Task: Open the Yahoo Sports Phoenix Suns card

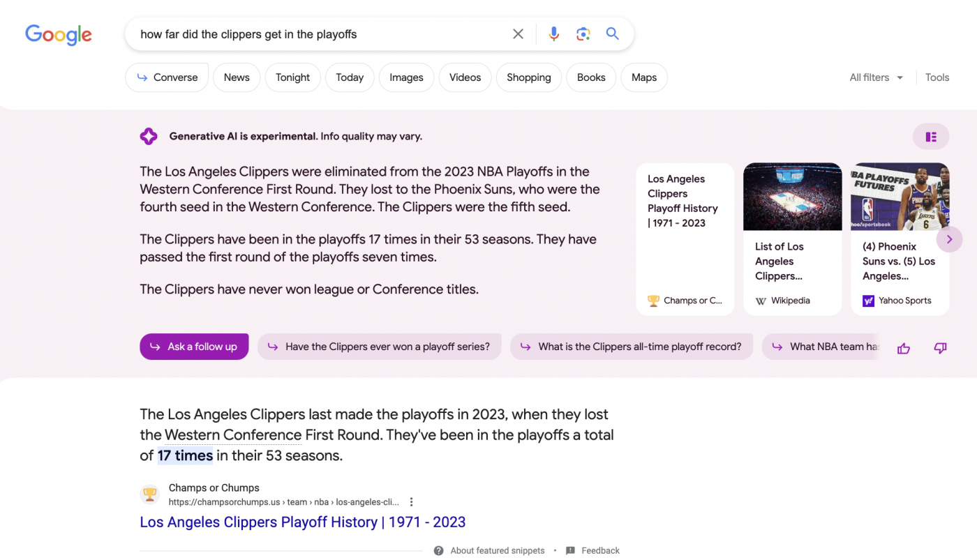Action: tap(900, 239)
